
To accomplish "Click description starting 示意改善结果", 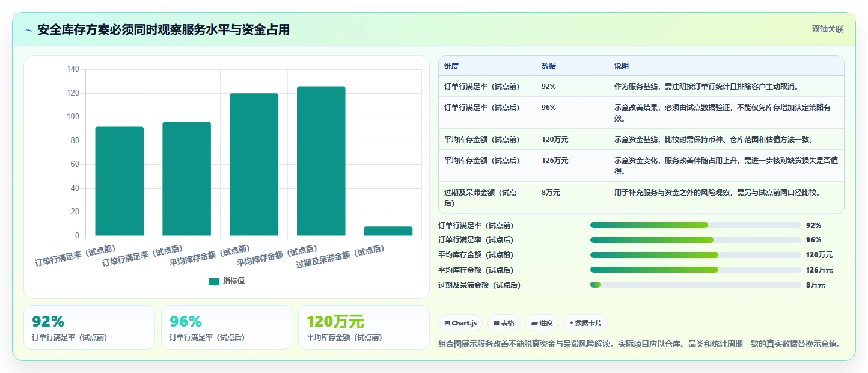I will [723, 113].
